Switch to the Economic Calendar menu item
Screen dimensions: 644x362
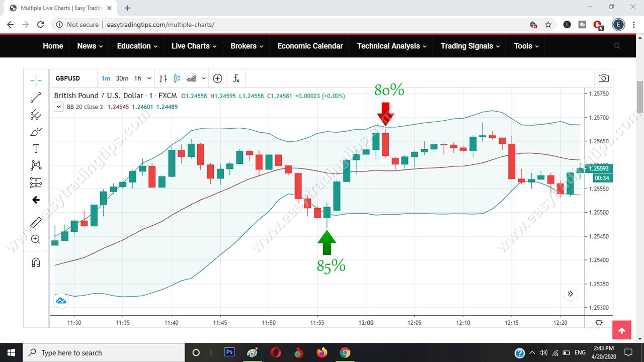[310, 46]
